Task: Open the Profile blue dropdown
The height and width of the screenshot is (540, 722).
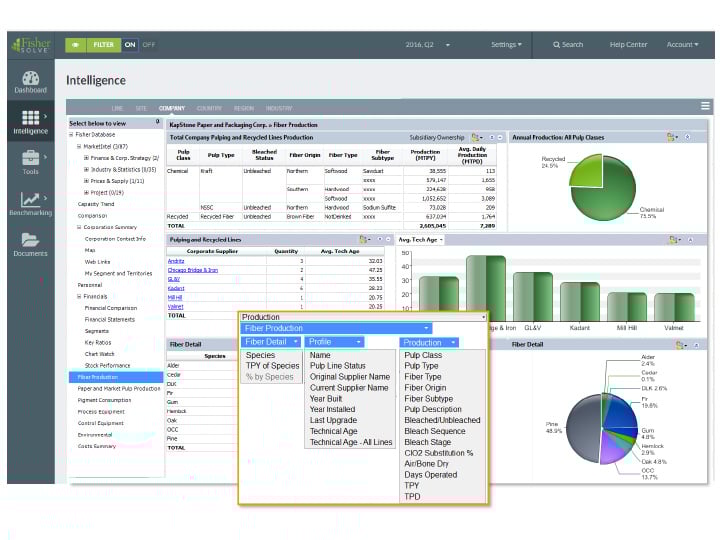Action: click(x=334, y=342)
